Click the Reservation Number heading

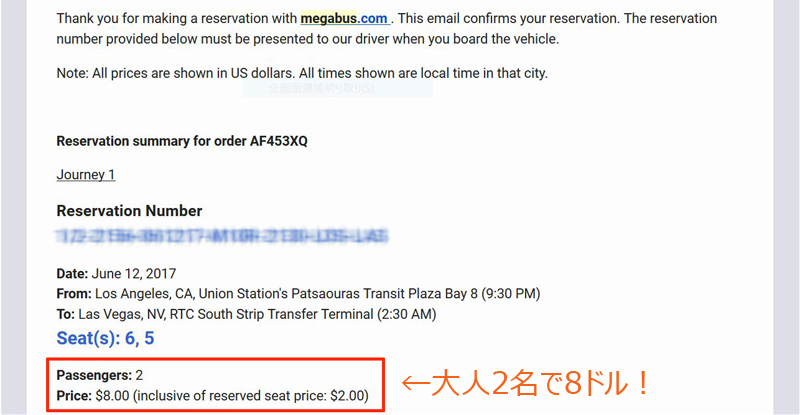tap(129, 211)
